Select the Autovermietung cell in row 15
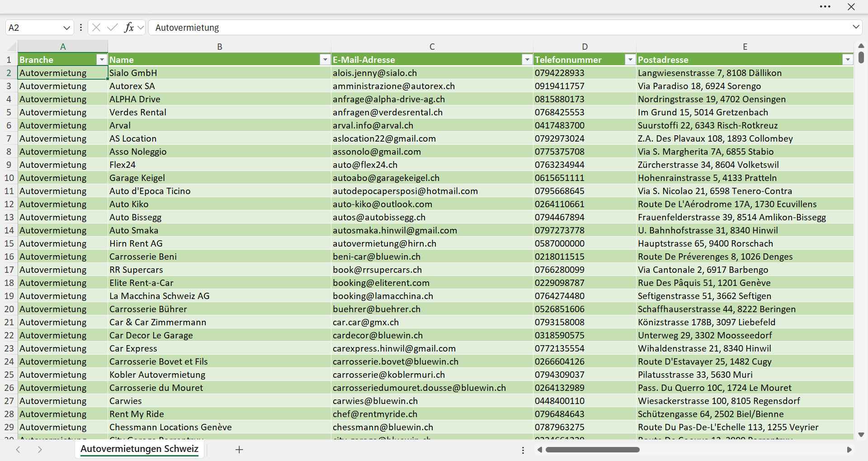868x461 pixels. (x=63, y=243)
